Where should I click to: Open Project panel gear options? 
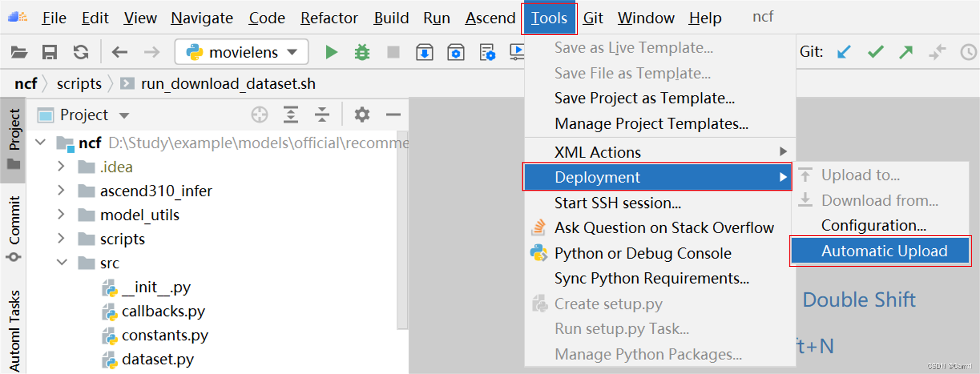(x=362, y=114)
